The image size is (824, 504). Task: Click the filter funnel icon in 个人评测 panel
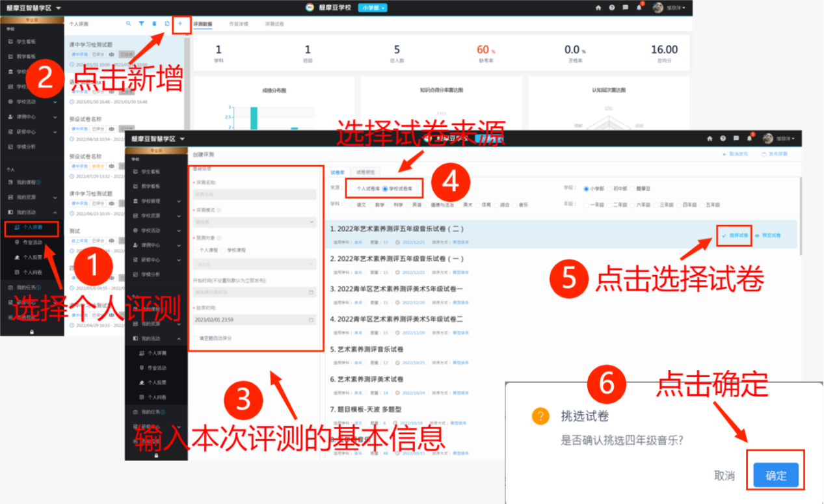[x=141, y=24]
